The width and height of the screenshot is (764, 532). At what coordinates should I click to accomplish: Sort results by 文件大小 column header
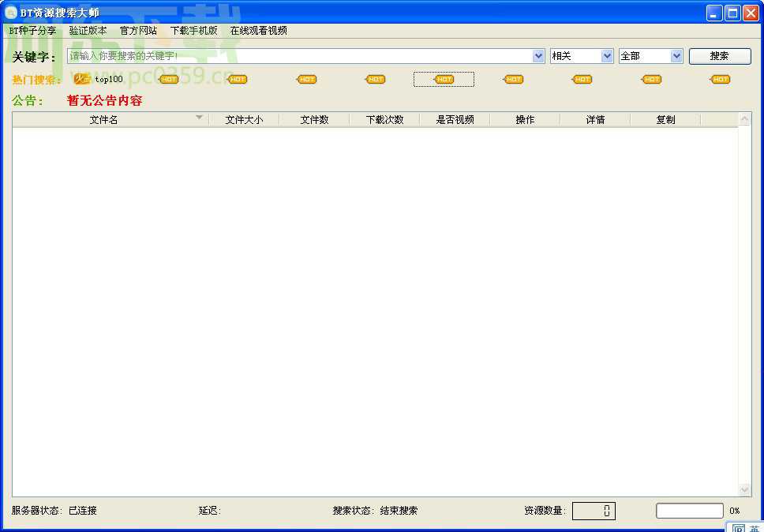click(243, 119)
